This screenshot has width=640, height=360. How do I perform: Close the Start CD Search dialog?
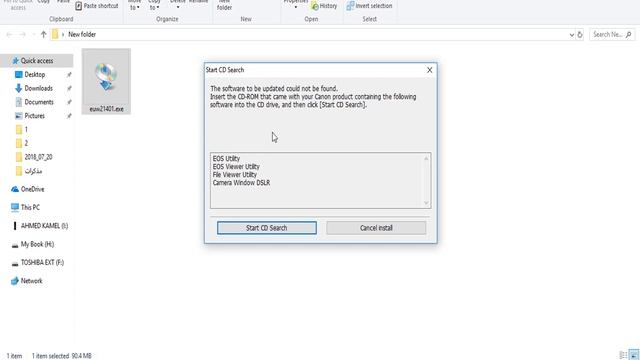click(x=429, y=70)
